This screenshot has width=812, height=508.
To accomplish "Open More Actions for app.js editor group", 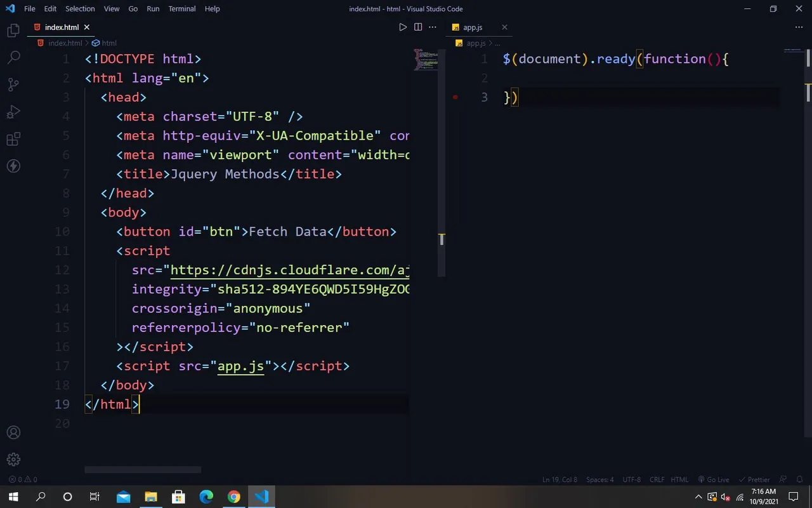I will tap(799, 27).
